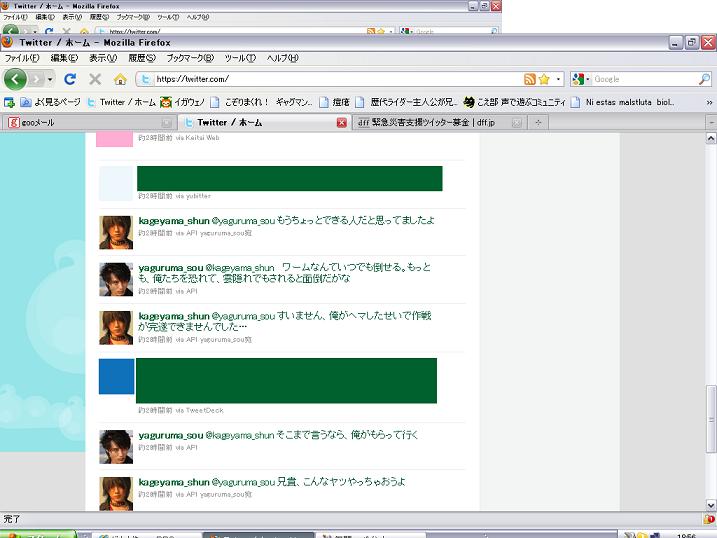
Task: Click the magnifier search button
Action: tap(705, 79)
